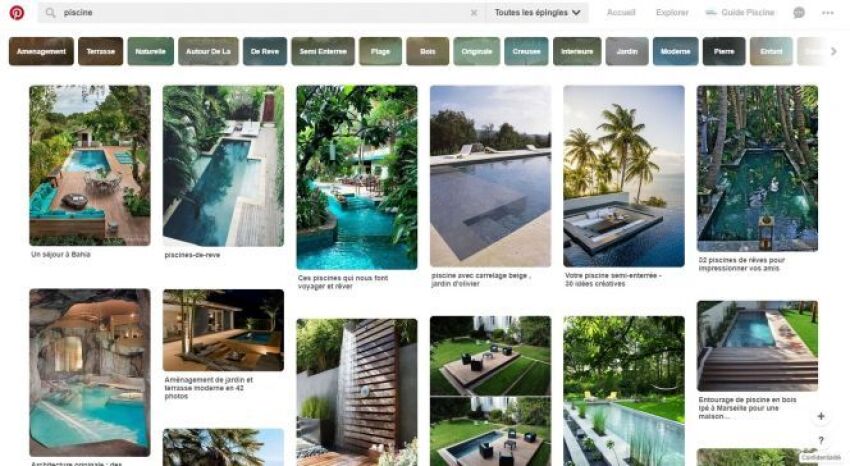
Task: Click the plus add pin button
Action: pyautogui.click(x=821, y=416)
